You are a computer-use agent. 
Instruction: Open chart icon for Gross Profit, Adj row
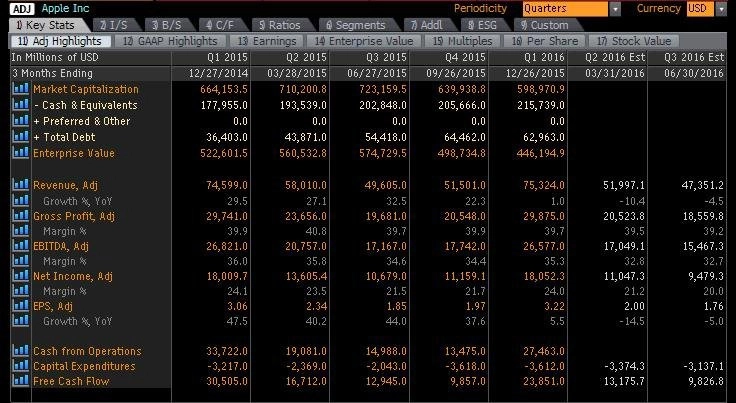point(21,216)
